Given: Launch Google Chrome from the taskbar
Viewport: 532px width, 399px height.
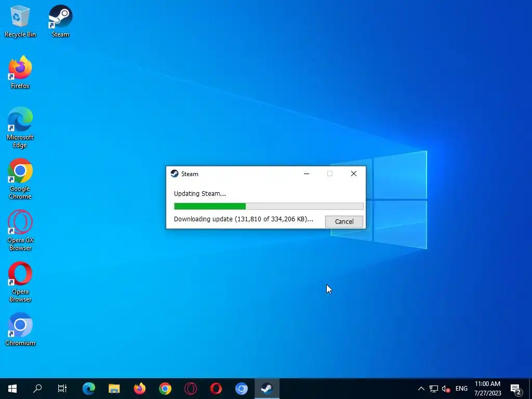Looking at the screenshot, I should point(165,389).
